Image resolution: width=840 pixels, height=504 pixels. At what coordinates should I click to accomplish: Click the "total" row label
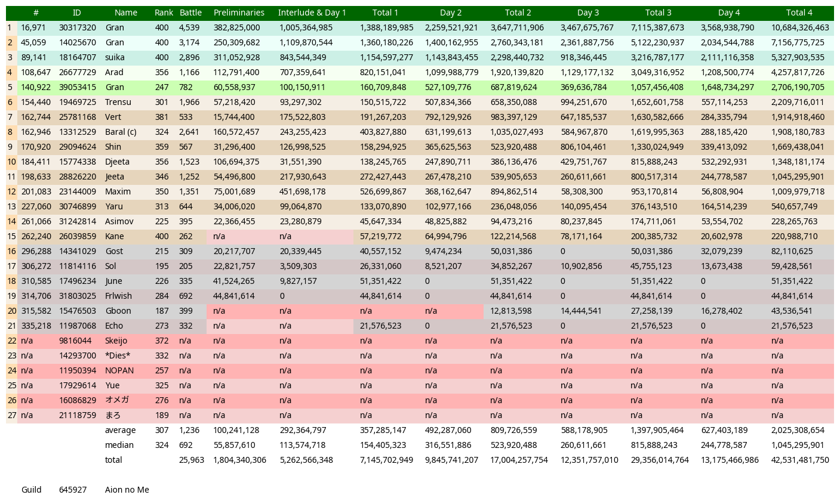point(113,460)
